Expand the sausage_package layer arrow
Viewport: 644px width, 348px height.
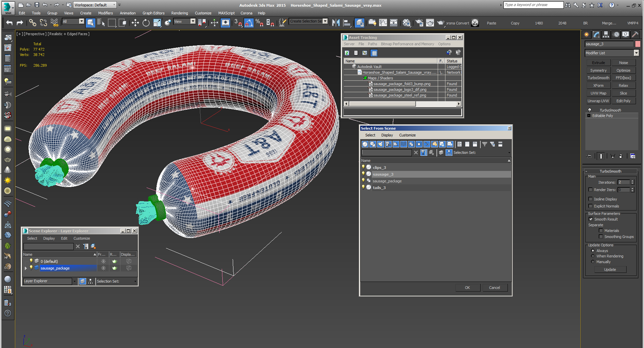click(x=26, y=268)
